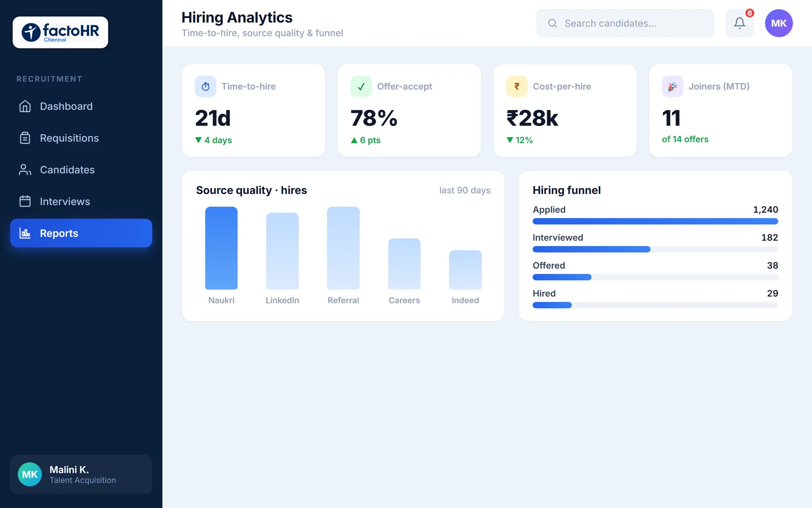The width and height of the screenshot is (812, 508).
Task: Click the Candidates people icon
Action: click(25, 170)
